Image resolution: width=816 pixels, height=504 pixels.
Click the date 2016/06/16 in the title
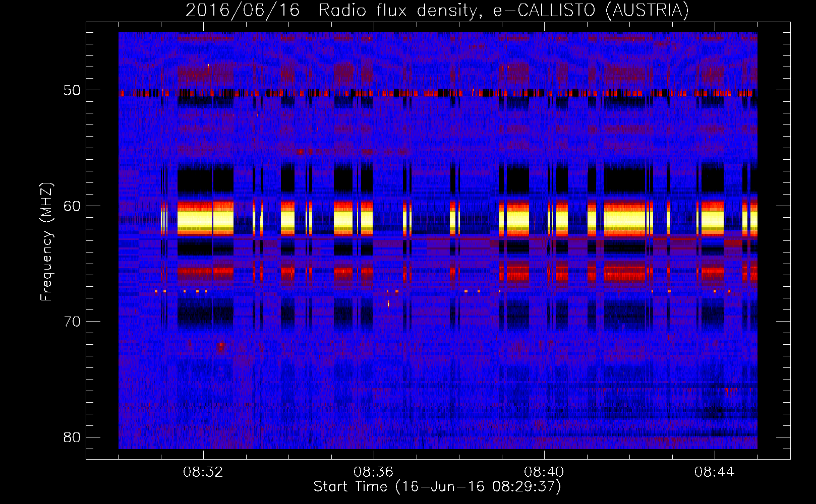pos(243,10)
